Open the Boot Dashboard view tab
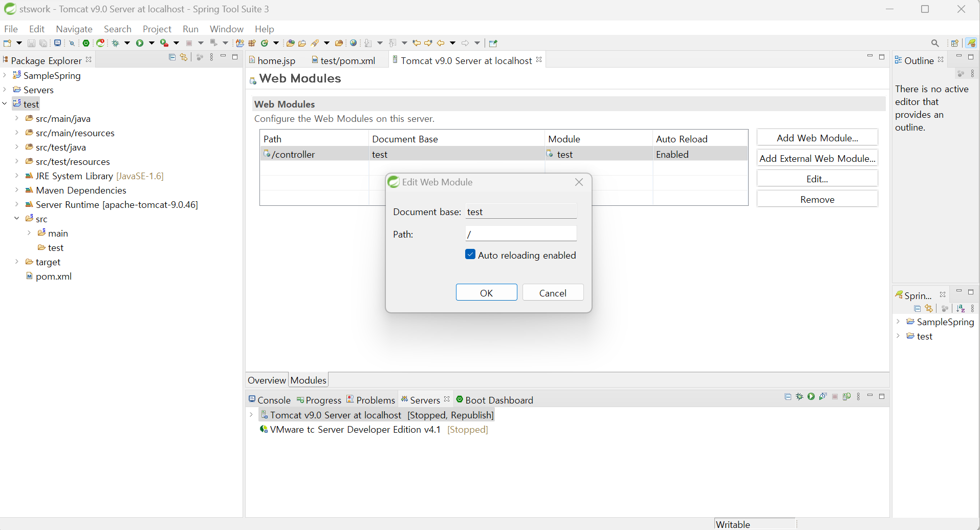 (x=495, y=400)
